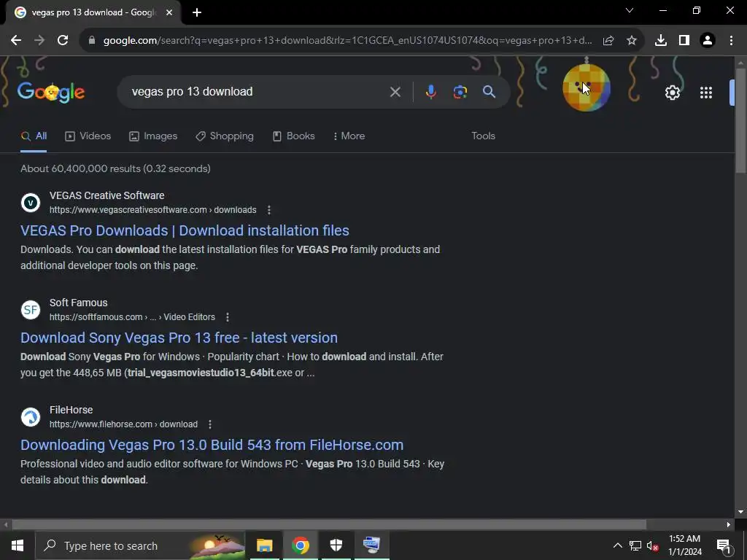Click in the Google search input
The width and height of the screenshot is (747, 560).
[x=258, y=92]
